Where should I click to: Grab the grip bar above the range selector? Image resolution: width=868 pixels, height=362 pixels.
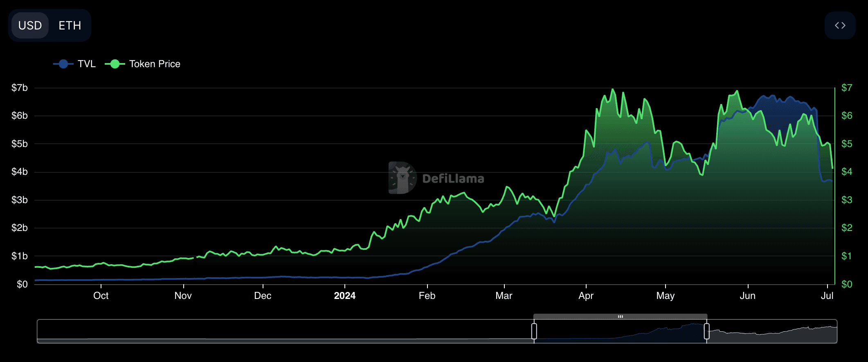(620, 317)
